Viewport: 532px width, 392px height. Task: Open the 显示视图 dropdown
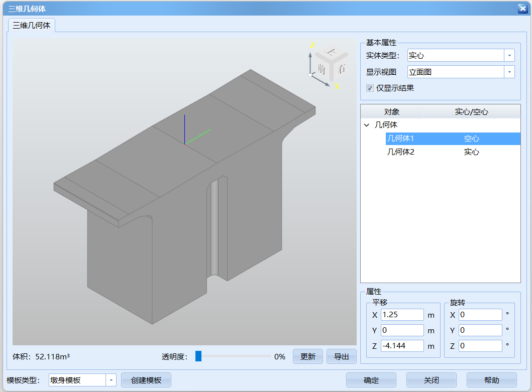point(508,71)
